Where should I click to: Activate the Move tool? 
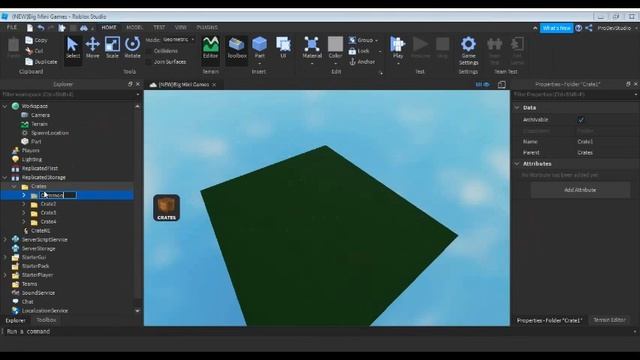[93, 48]
